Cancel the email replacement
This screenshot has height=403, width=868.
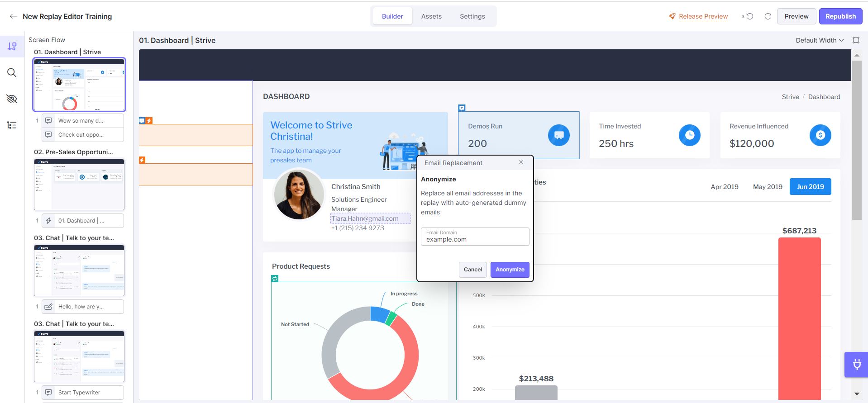pyautogui.click(x=473, y=270)
